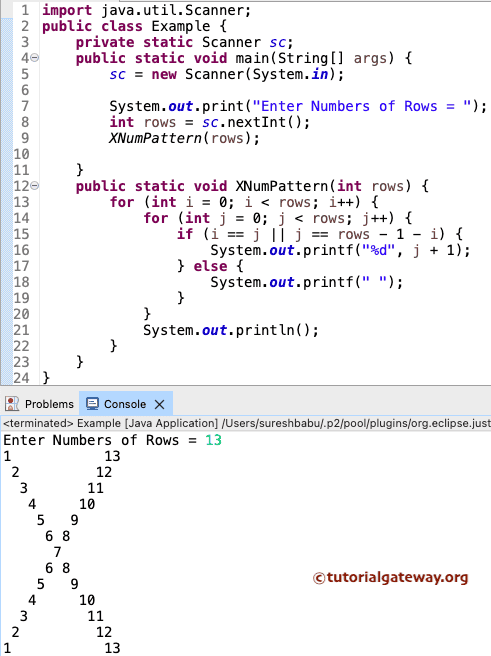491x656 pixels.
Task: Click the Console monitor icon
Action: [92, 404]
